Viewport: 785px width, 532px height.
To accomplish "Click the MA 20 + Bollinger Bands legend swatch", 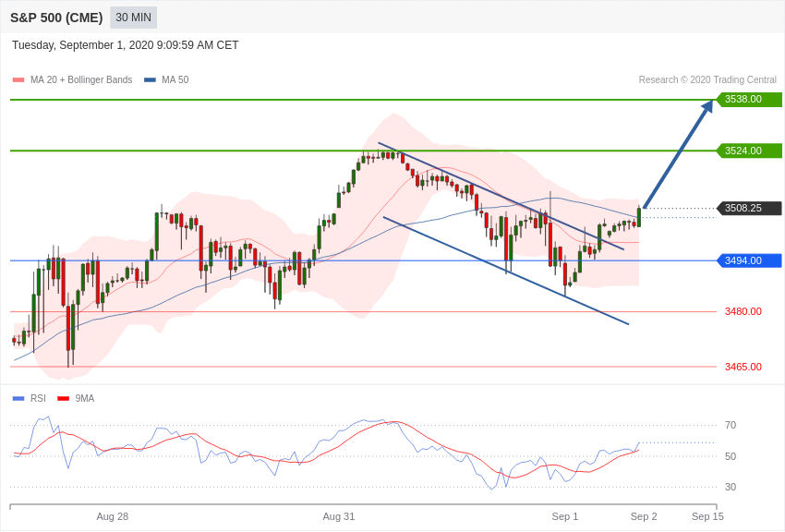I will click(x=18, y=80).
